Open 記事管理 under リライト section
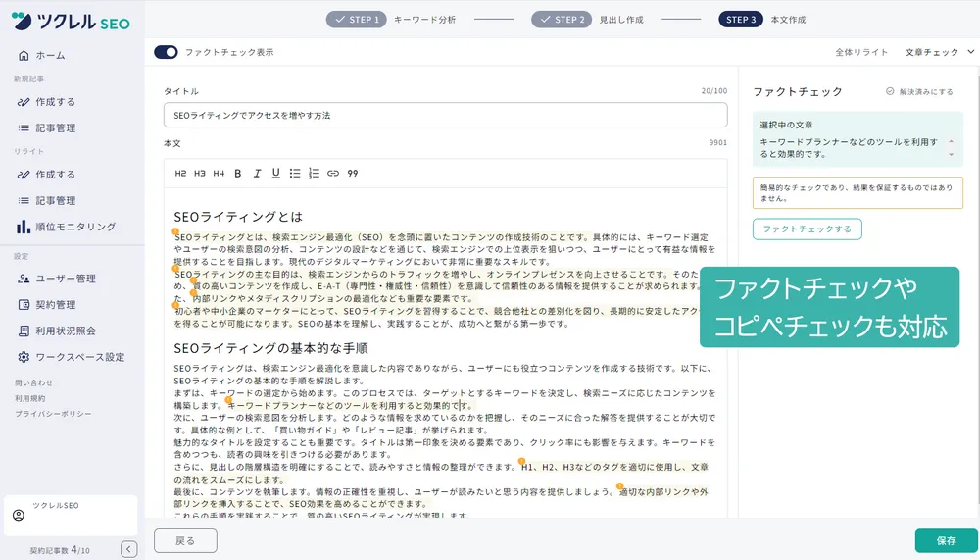The height and width of the screenshot is (560, 980). coord(46,200)
